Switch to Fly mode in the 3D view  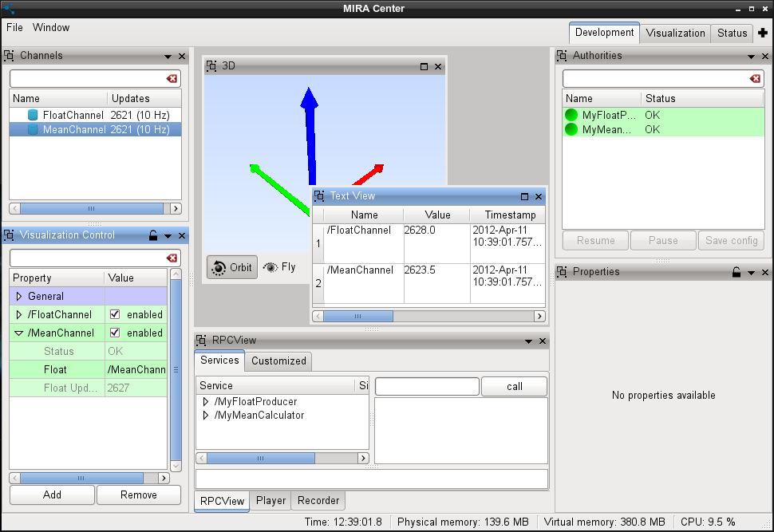(x=281, y=267)
